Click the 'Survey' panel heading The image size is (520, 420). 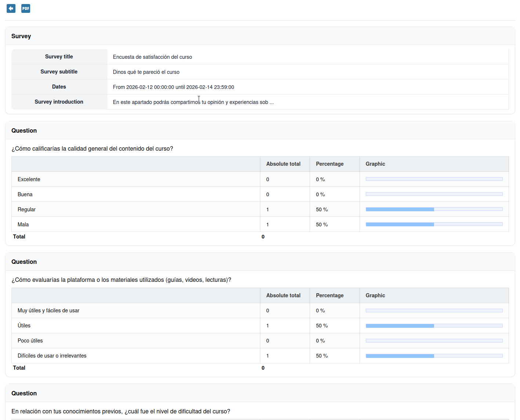(x=21, y=36)
